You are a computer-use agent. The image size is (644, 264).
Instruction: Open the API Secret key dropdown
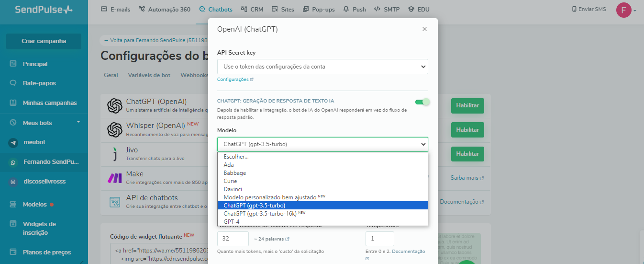(x=322, y=67)
